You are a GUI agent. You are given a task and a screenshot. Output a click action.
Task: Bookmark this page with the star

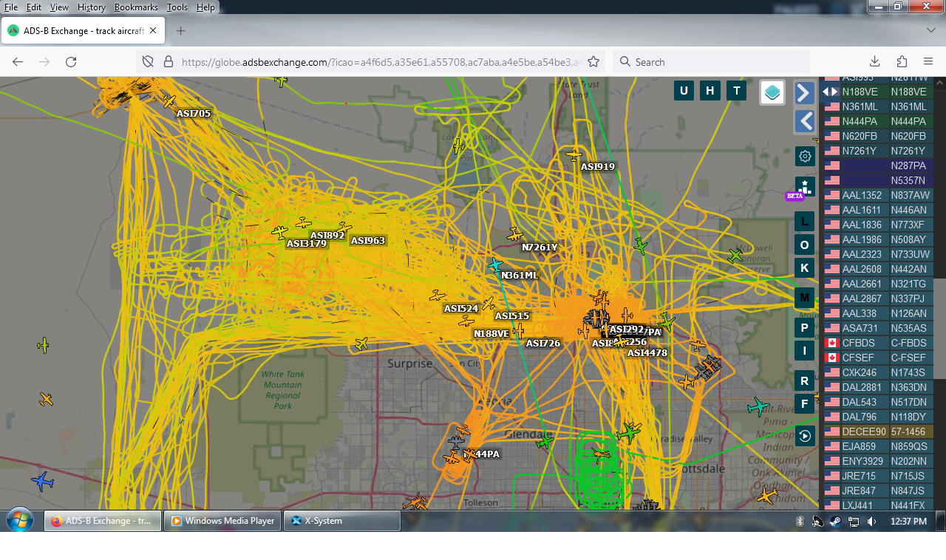tap(593, 62)
